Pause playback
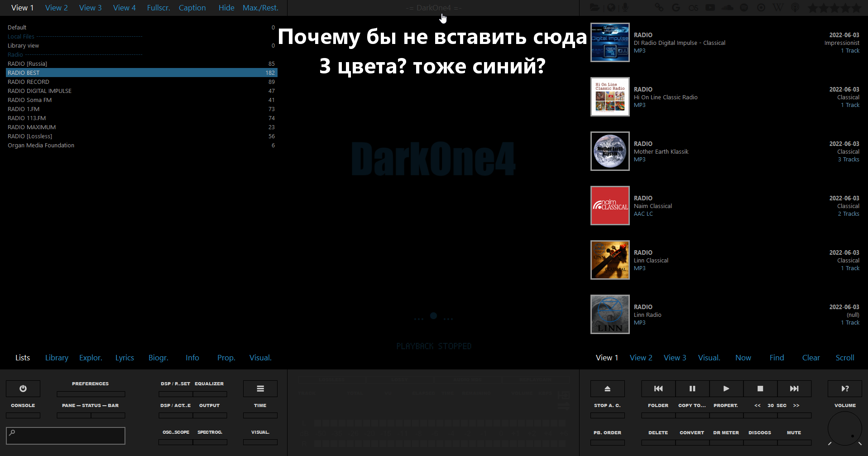 (x=692, y=388)
